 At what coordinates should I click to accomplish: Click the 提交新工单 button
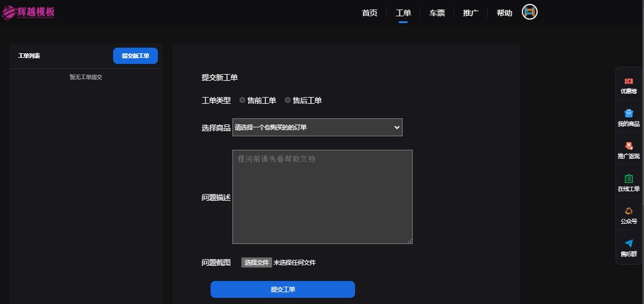(x=136, y=56)
